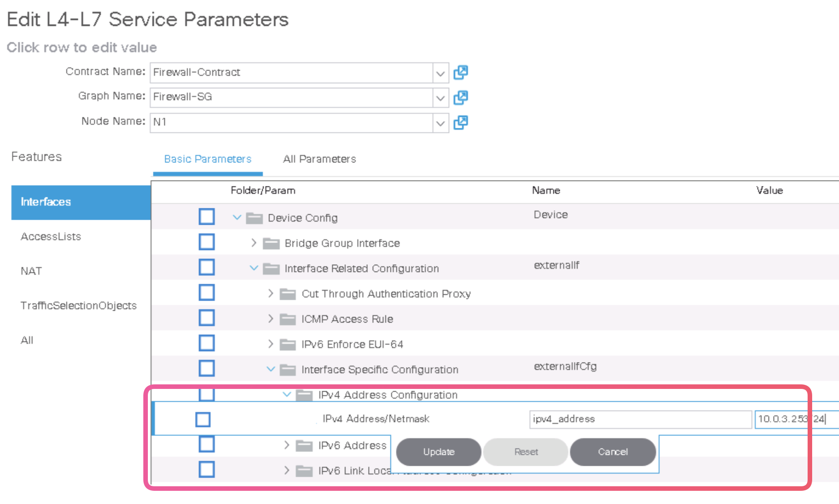Open the Node Name dropdown
The image size is (839, 504).
click(440, 123)
